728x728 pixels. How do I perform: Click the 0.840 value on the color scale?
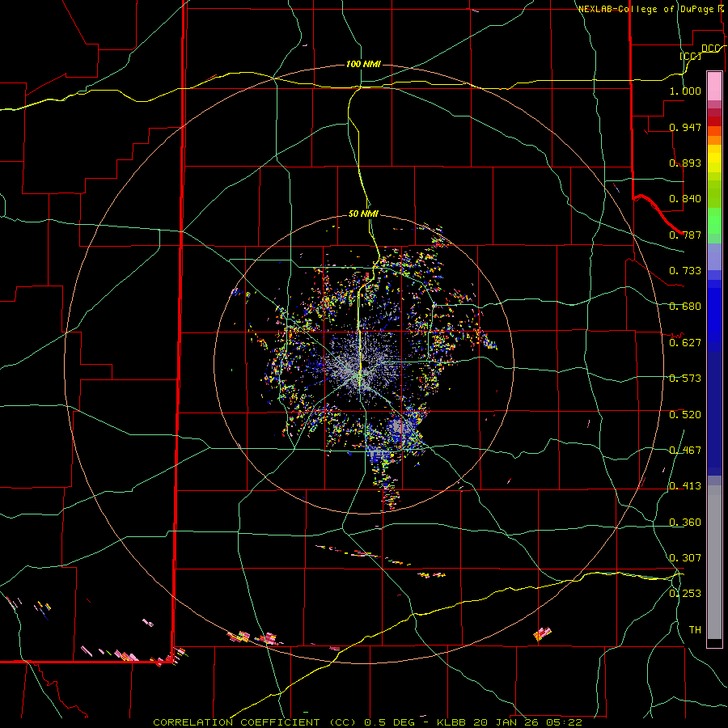point(685,199)
